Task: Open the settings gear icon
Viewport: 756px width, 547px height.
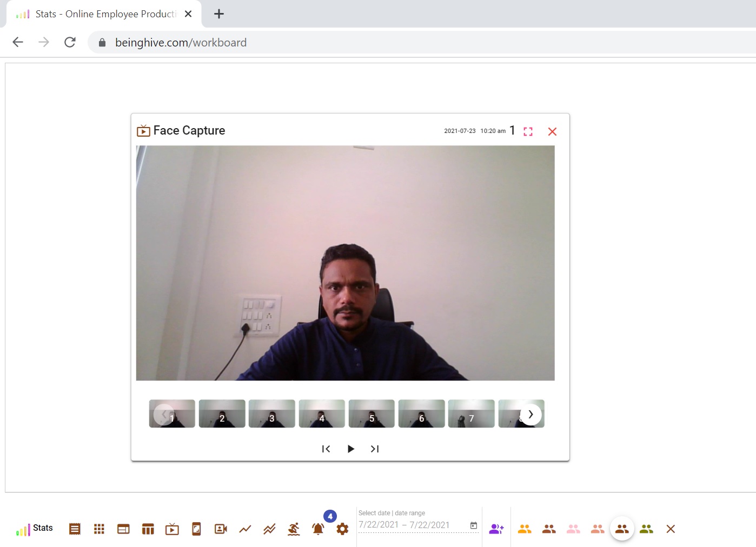Action: (x=342, y=529)
